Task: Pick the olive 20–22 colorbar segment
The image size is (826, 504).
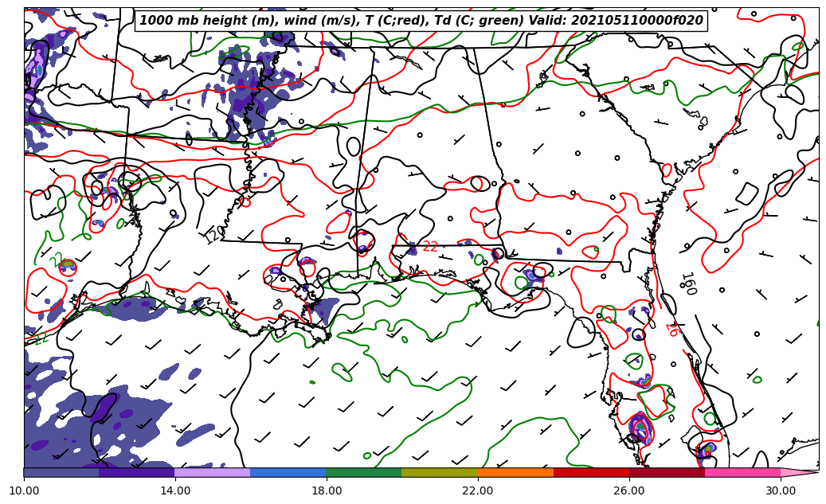Action: tap(440, 472)
